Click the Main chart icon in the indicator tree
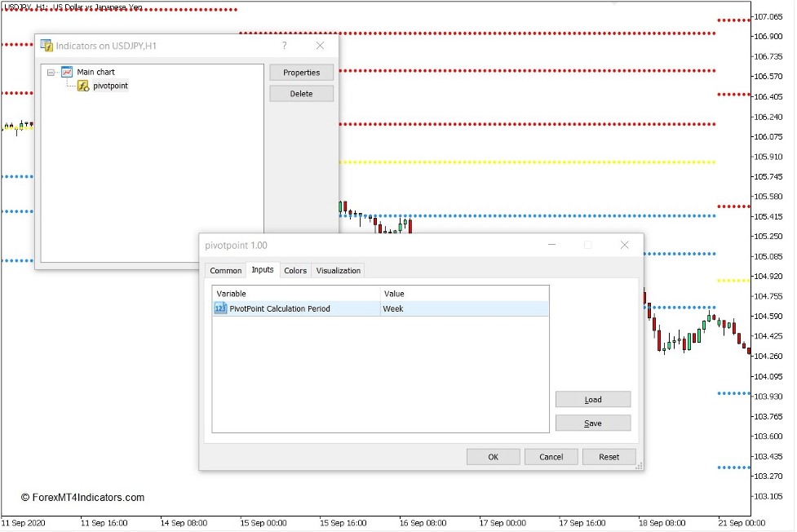The image size is (797, 532). click(x=66, y=72)
